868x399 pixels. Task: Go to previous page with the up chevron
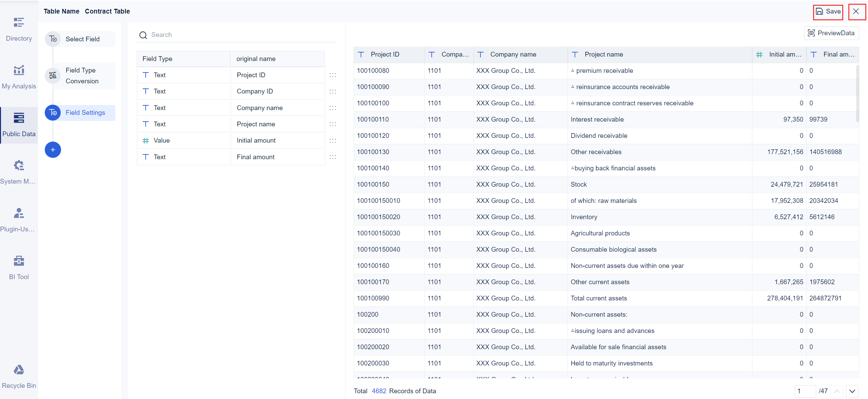pyautogui.click(x=836, y=391)
